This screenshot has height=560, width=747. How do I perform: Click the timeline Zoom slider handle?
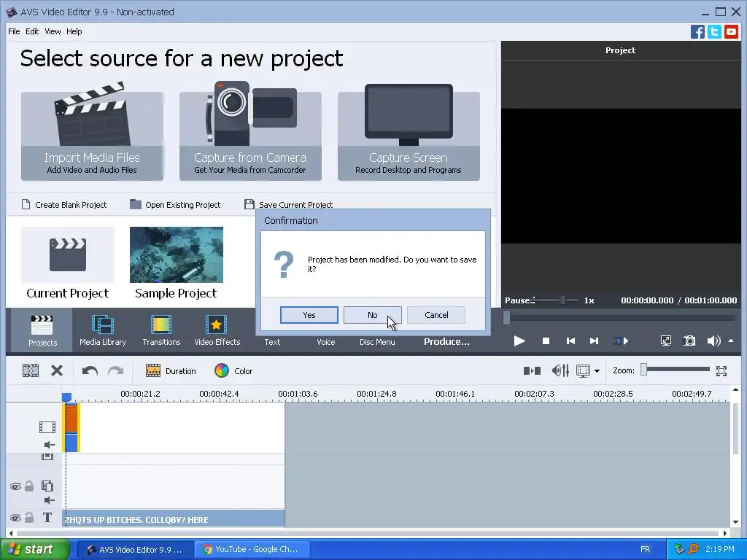point(643,370)
